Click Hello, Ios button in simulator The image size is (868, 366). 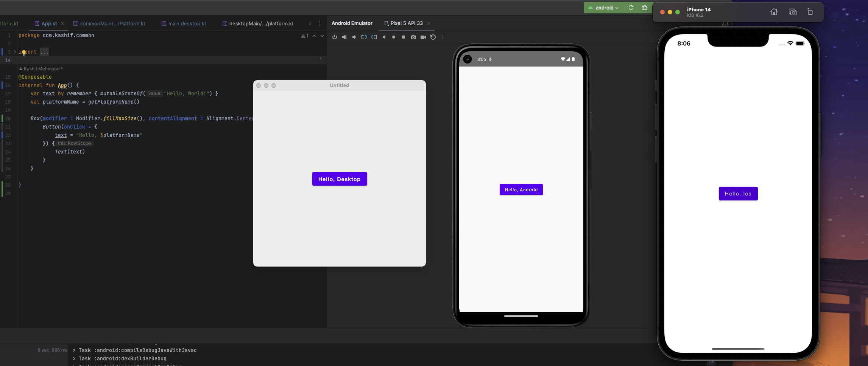pos(738,194)
